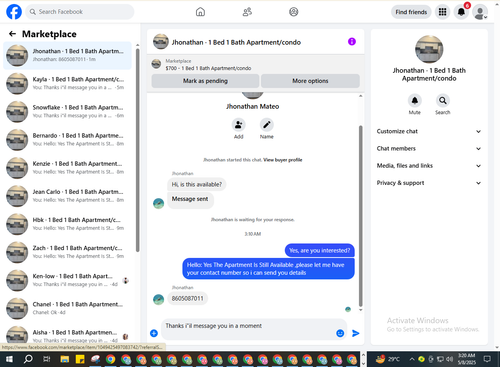Click the 8605087011 message bubble

[x=187, y=298]
